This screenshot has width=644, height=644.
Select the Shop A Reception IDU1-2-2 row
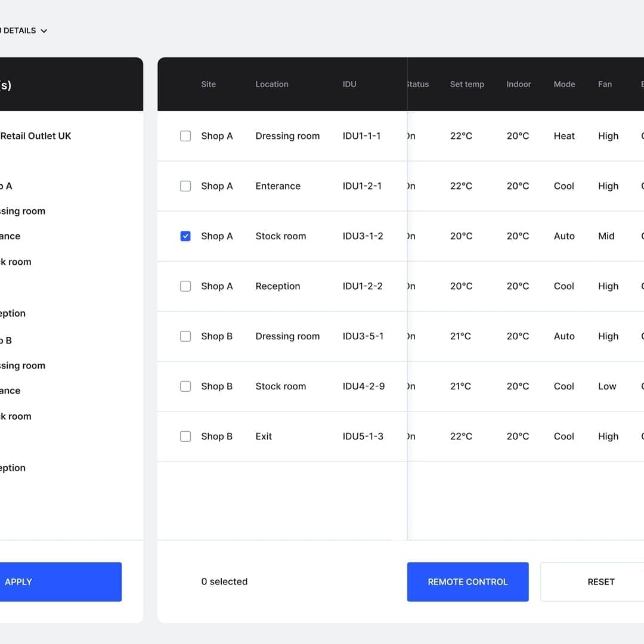click(185, 286)
